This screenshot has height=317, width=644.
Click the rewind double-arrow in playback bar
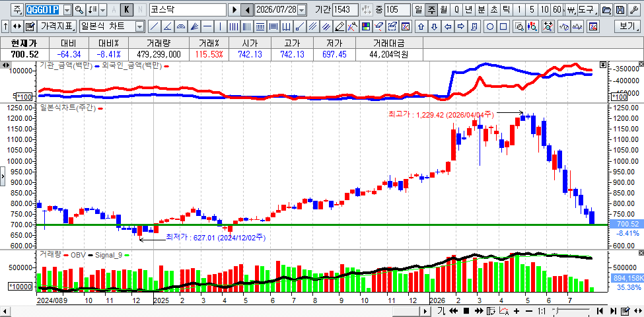453,310
